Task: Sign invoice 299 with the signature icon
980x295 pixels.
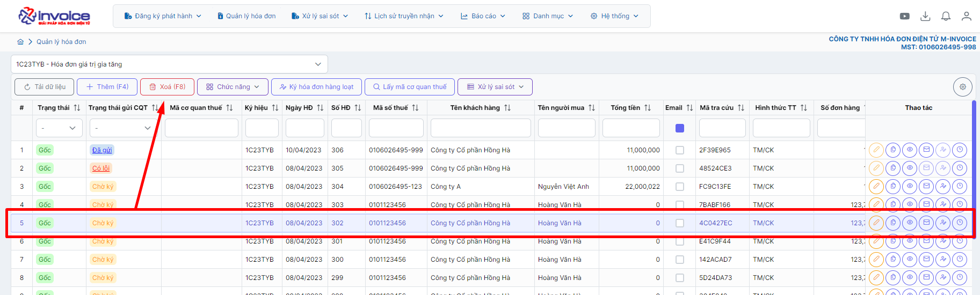Action: pyautogui.click(x=943, y=278)
